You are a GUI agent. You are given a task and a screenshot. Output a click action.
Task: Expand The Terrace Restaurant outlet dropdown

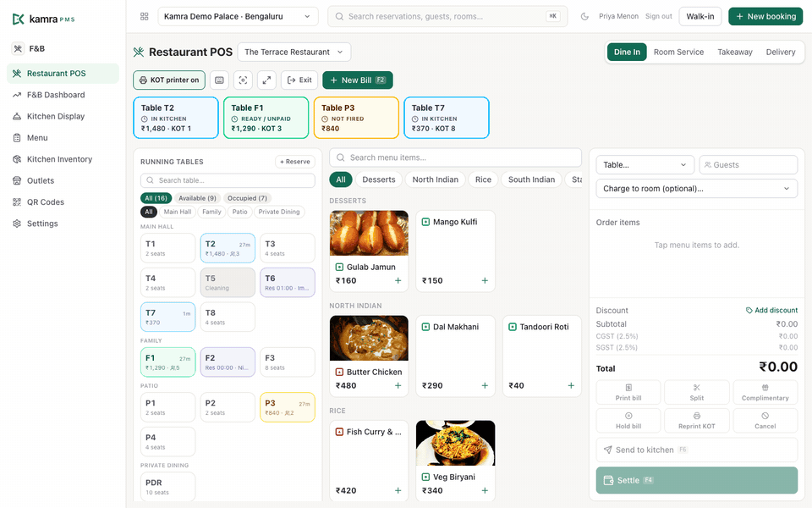click(x=294, y=52)
